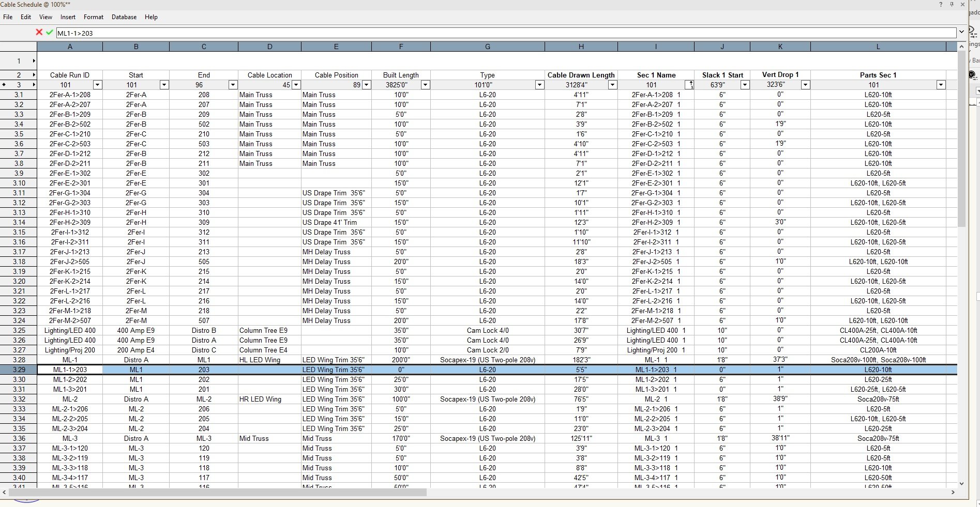
Task: Cancel the cell edit with red X
Action: coord(39,33)
